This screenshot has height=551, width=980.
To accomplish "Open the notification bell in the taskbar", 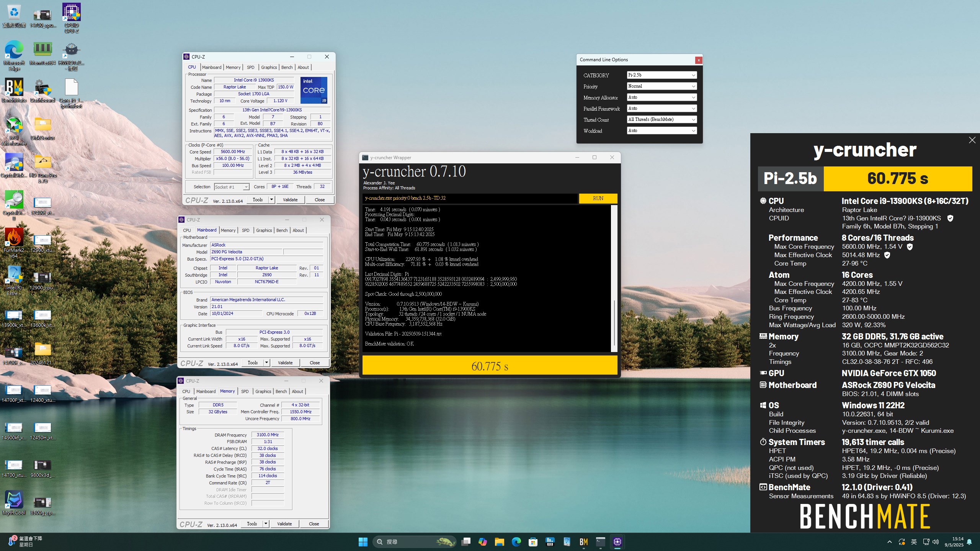I will click(x=970, y=542).
